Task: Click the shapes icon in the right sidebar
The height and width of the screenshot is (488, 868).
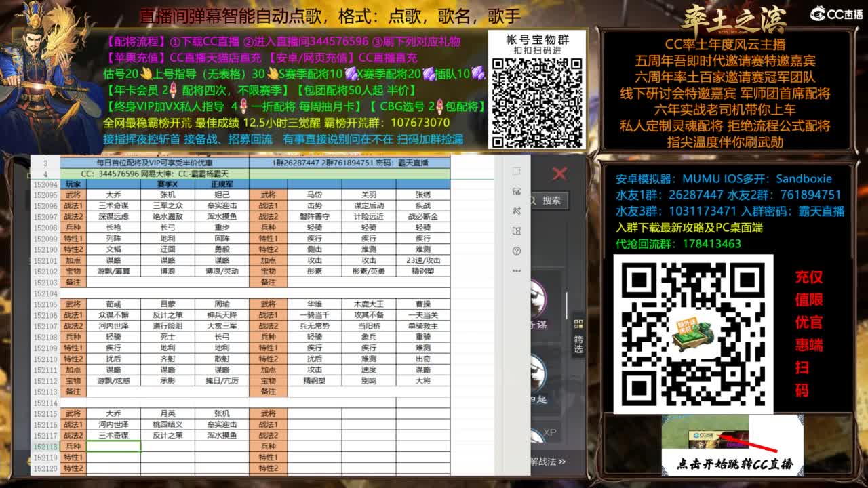Action: coord(515,230)
